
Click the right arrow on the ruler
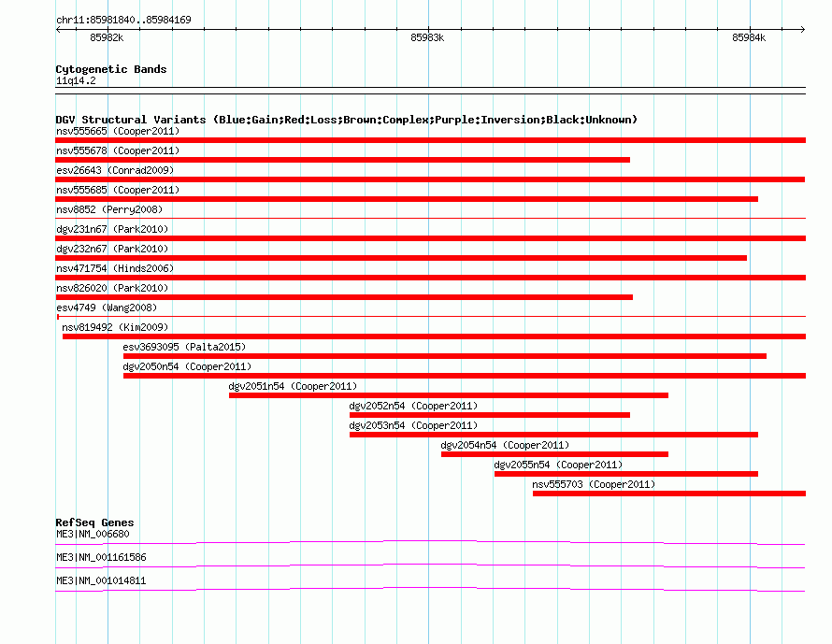point(802,29)
